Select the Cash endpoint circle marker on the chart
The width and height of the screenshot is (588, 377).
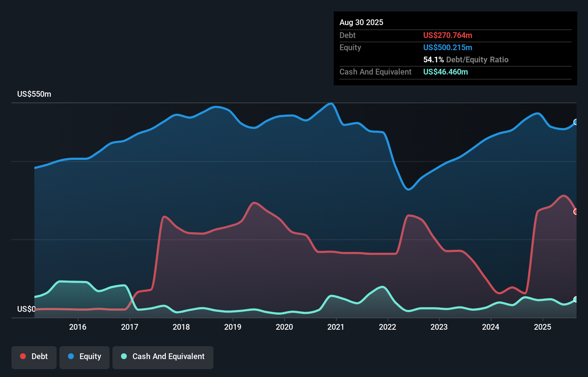pyautogui.click(x=575, y=299)
